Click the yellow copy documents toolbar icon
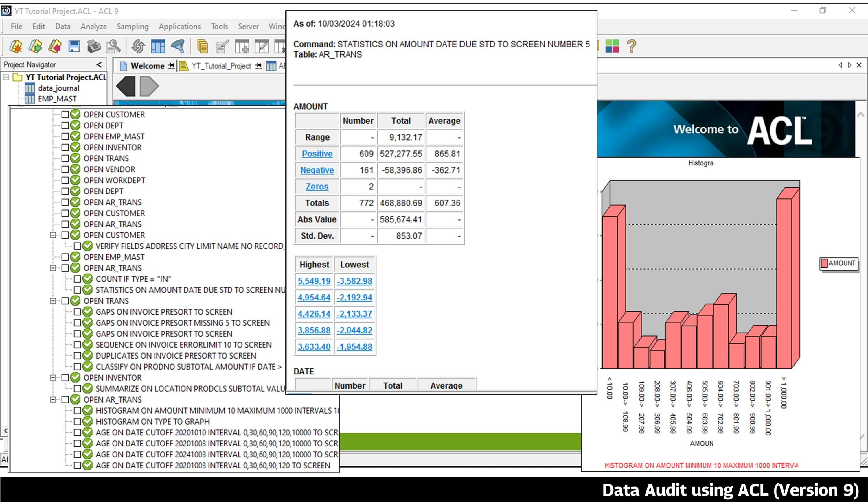This screenshot has height=502, width=868. click(203, 46)
